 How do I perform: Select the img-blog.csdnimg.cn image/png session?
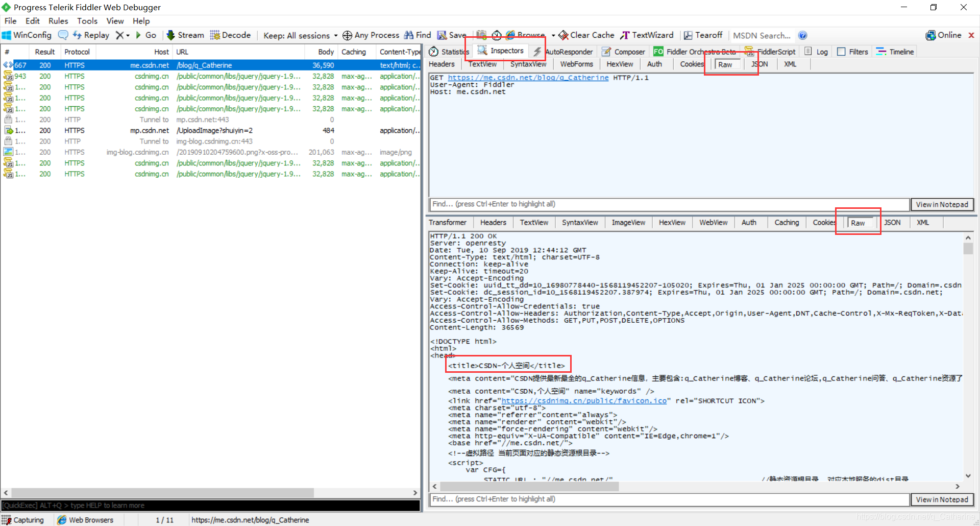pos(210,152)
